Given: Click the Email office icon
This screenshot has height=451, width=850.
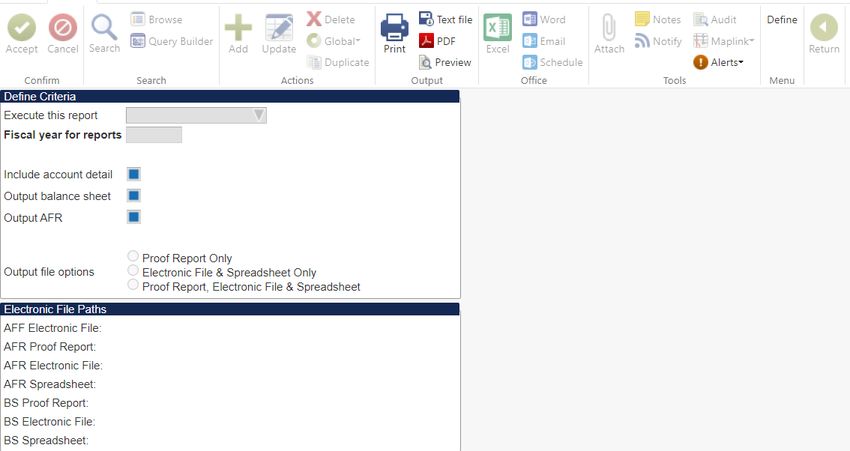Looking at the screenshot, I should click(530, 41).
